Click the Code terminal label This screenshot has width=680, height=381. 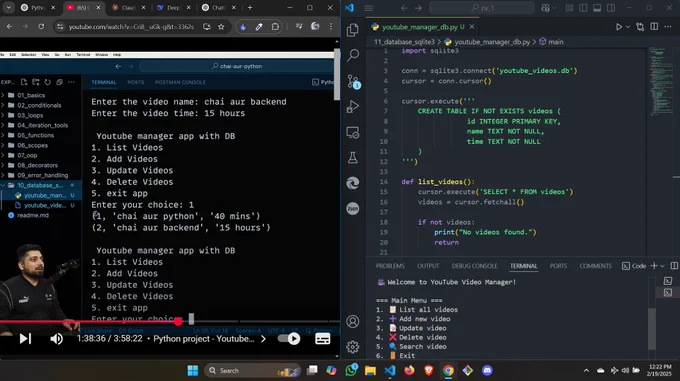pos(634,266)
